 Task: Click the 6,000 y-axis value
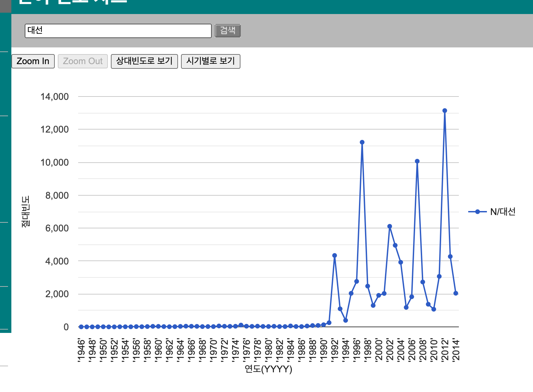[57, 228]
